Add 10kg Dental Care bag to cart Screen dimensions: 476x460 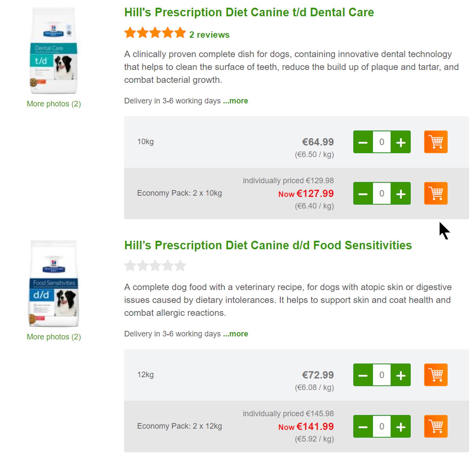(435, 142)
